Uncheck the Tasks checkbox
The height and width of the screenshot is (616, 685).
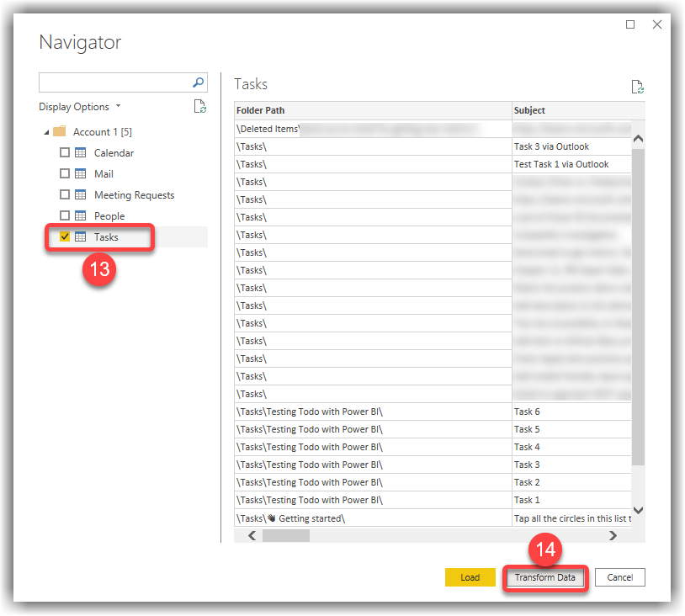pos(65,236)
